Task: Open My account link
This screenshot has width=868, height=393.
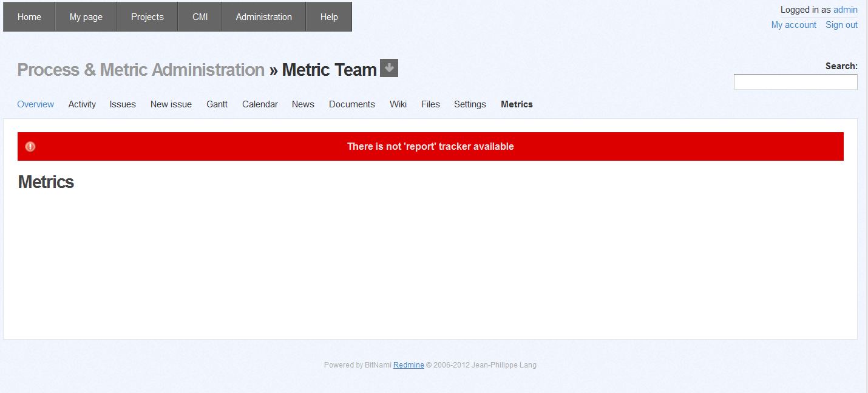Action: (x=794, y=25)
